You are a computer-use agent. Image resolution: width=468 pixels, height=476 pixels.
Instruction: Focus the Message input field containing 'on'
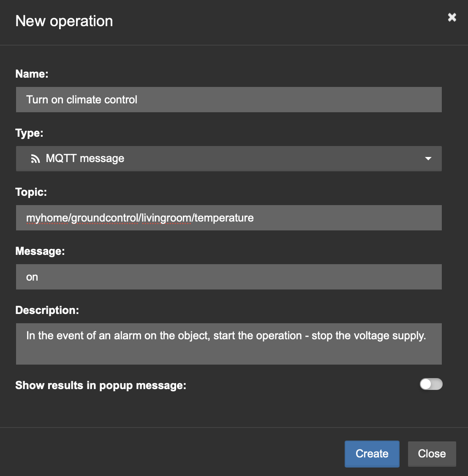[x=229, y=277]
